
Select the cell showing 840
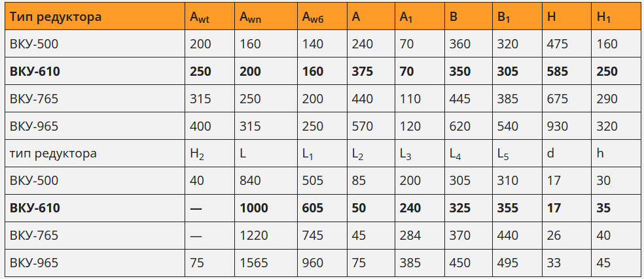(x=250, y=181)
